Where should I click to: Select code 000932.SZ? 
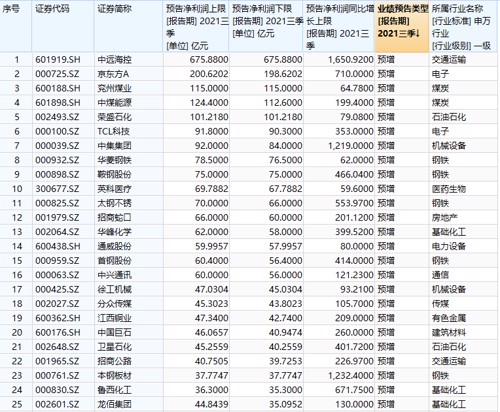tap(57, 160)
